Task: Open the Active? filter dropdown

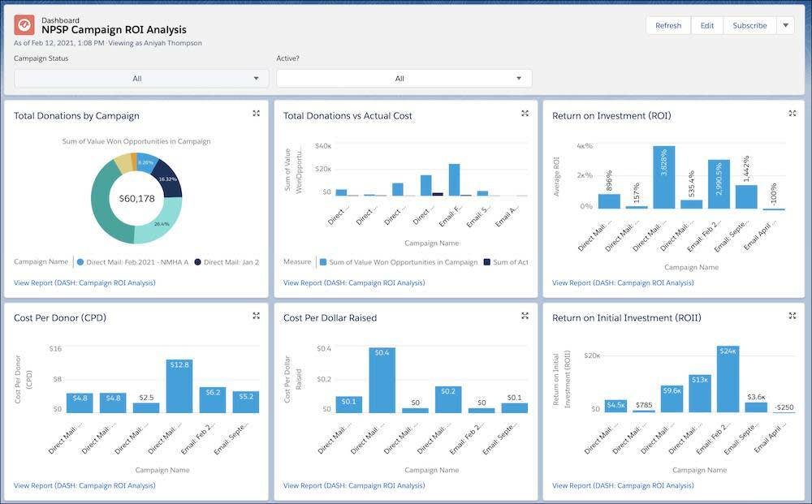Action: tap(400, 78)
